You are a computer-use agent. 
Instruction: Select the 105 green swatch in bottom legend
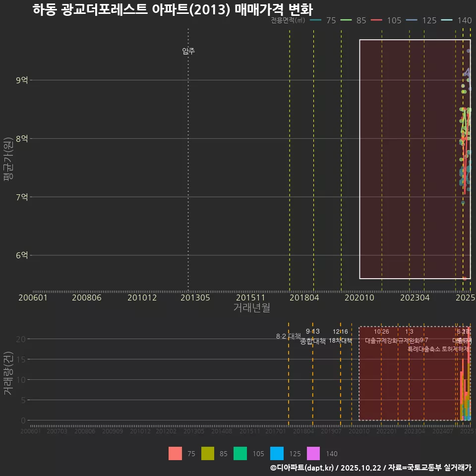pos(240,453)
